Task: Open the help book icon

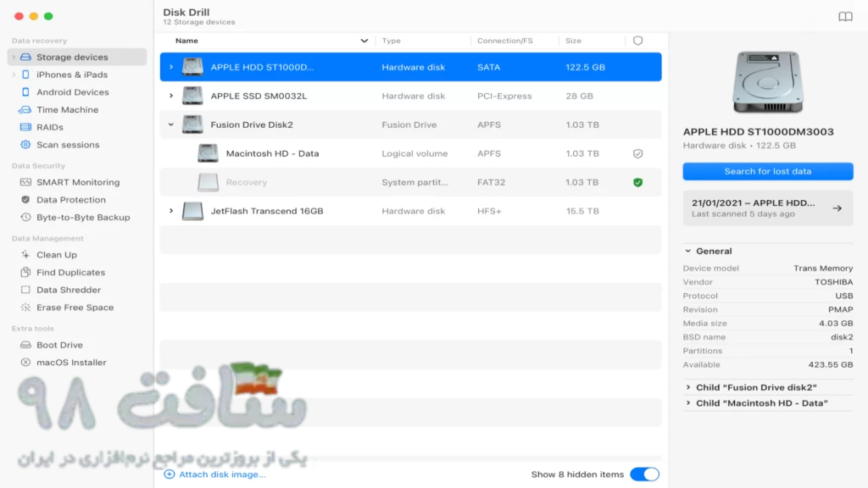Action: click(845, 17)
